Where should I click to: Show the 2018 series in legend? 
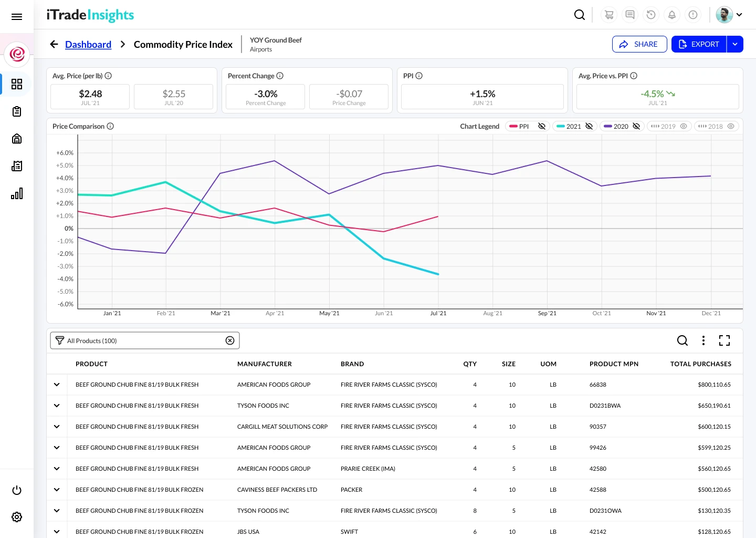[x=731, y=126]
